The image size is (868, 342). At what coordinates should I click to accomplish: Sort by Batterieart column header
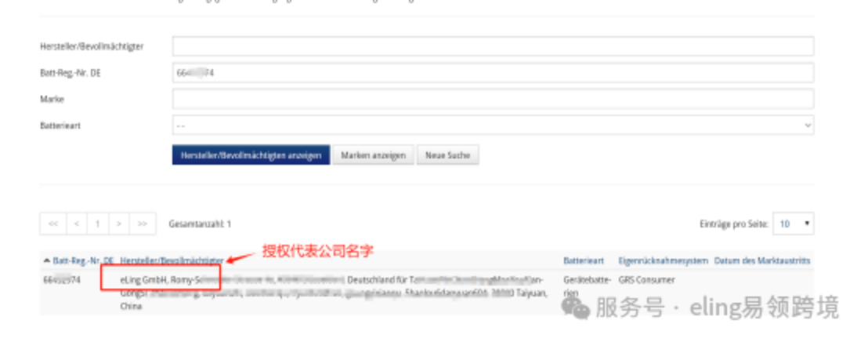click(x=584, y=260)
